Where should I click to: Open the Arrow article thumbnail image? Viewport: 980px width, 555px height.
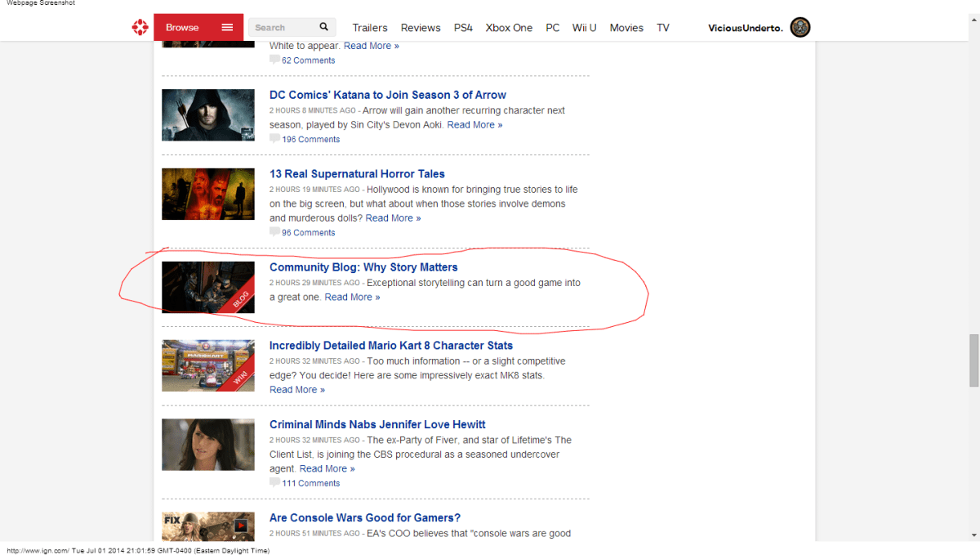coord(208,114)
